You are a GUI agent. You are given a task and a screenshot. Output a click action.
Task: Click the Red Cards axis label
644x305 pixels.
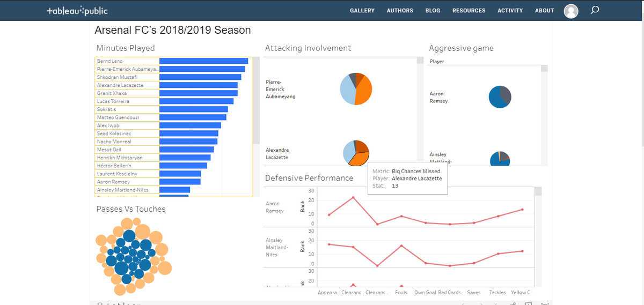coord(450,293)
